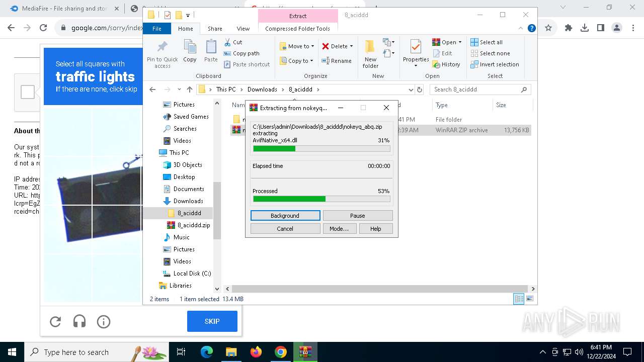Click the Help button in WinRAR dialog
The image size is (644, 362).
tap(376, 229)
